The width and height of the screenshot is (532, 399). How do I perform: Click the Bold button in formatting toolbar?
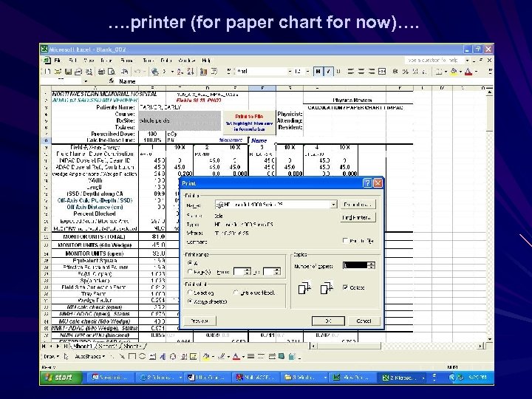[318, 72]
